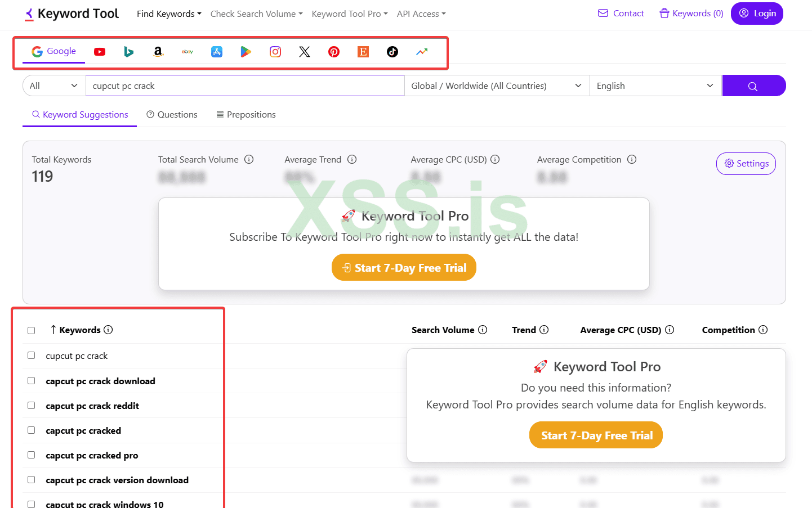Select the Pinterest platform icon

(x=334, y=52)
